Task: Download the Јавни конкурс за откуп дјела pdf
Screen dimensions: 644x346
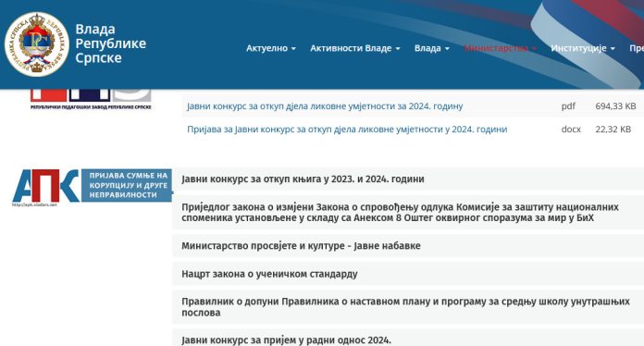Action: pos(325,106)
